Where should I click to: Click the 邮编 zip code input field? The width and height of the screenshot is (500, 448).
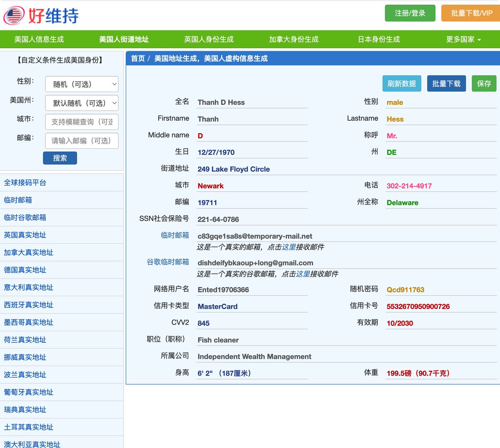pos(81,141)
